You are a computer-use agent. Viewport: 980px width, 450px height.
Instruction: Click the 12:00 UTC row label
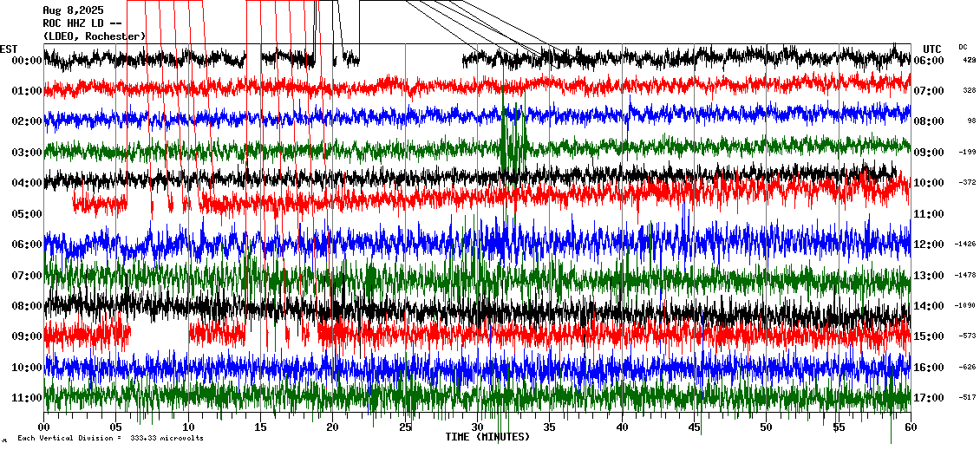[x=929, y=245]
